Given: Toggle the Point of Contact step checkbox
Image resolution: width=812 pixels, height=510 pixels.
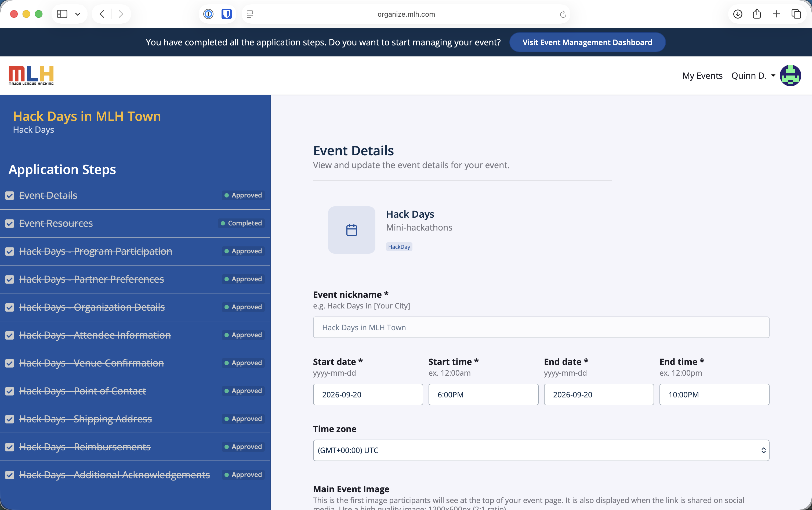Looking at the screenshot, I should pos(10,391).
